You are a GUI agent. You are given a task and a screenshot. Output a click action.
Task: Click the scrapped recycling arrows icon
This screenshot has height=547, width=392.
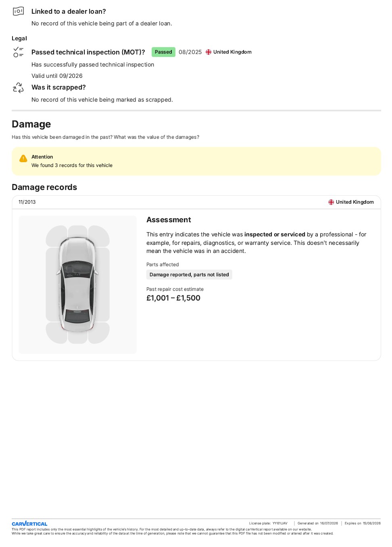pos(18,88)
